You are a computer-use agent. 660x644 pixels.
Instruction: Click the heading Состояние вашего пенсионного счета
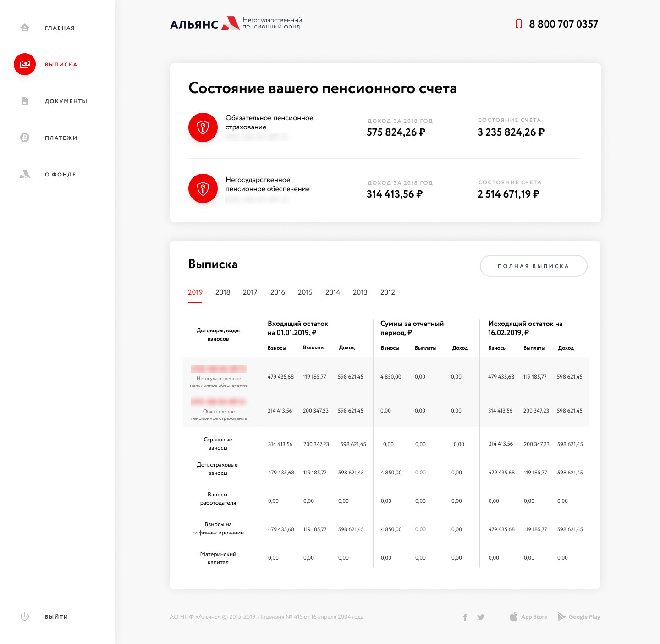tap(323, 88)
